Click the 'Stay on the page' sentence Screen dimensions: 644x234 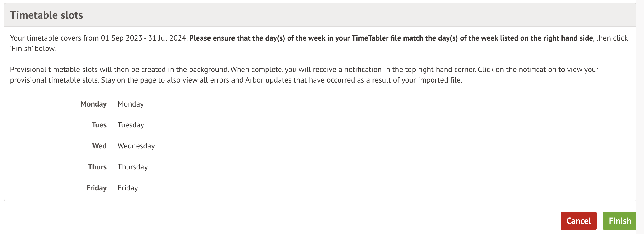click(281, 80)
